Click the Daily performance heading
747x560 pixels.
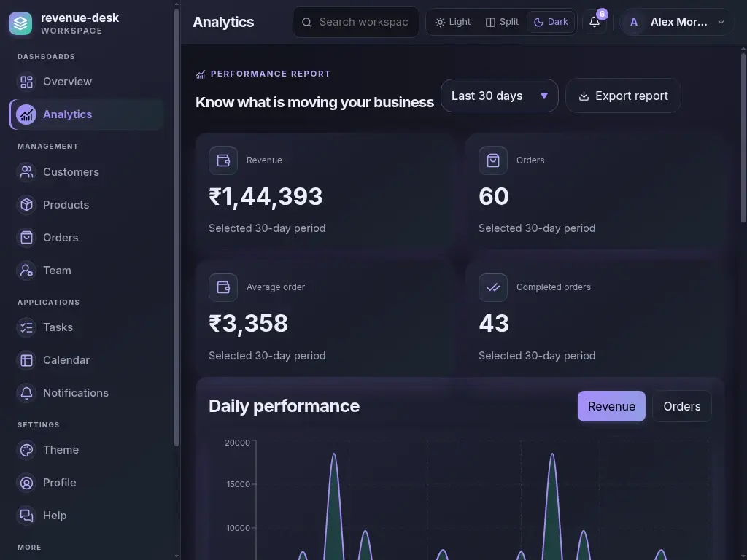pyautogui.click(x=284, y=406)
